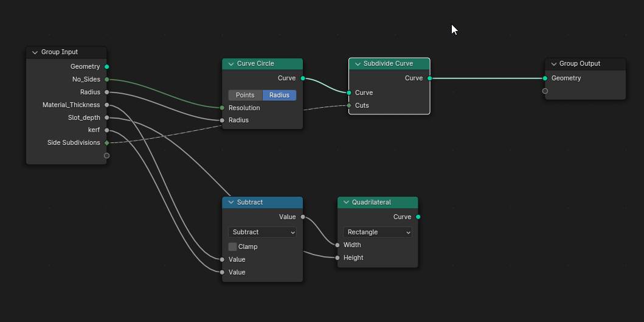Viewport: 644px width, 322px height.
Task: Select the Quadrilateral node header
Action: (378, 202)
